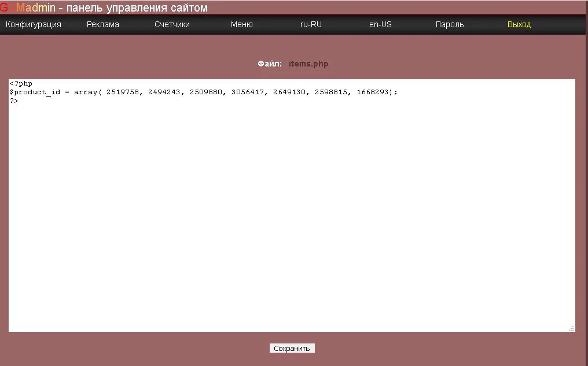This screenshot has width=588, height=366.
Task: Click the product ID 1668293
Action: point(373,92)
